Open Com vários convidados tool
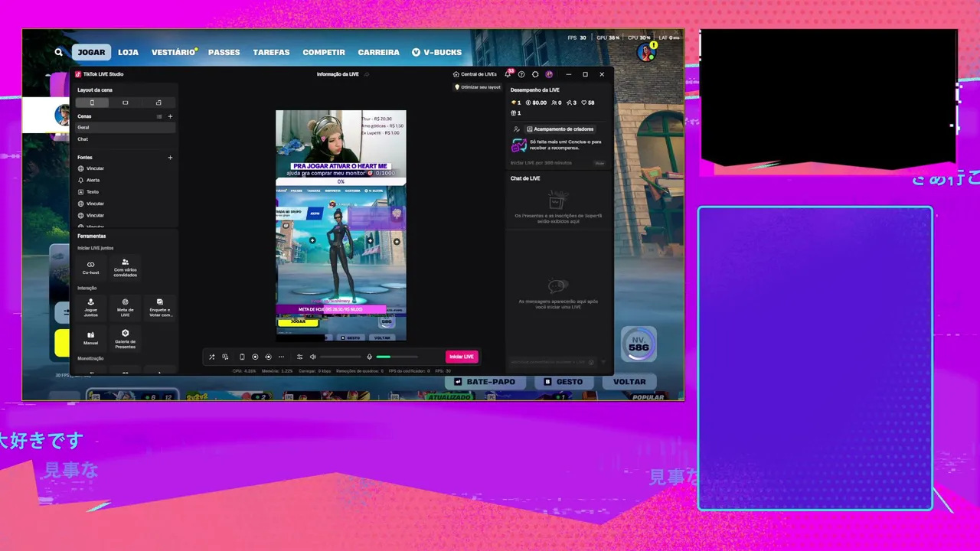980x551 pixels. point(126,268)
